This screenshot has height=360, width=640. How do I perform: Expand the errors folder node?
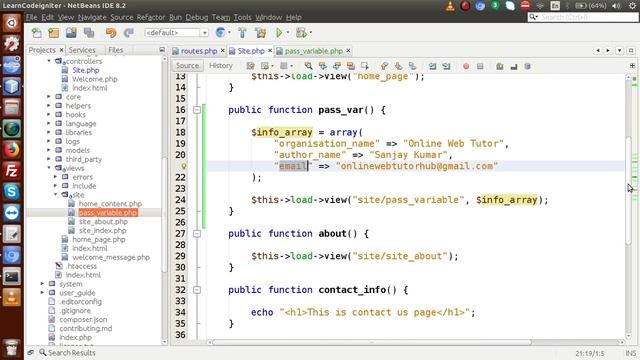pyautogui.click(x=56, y=177)
